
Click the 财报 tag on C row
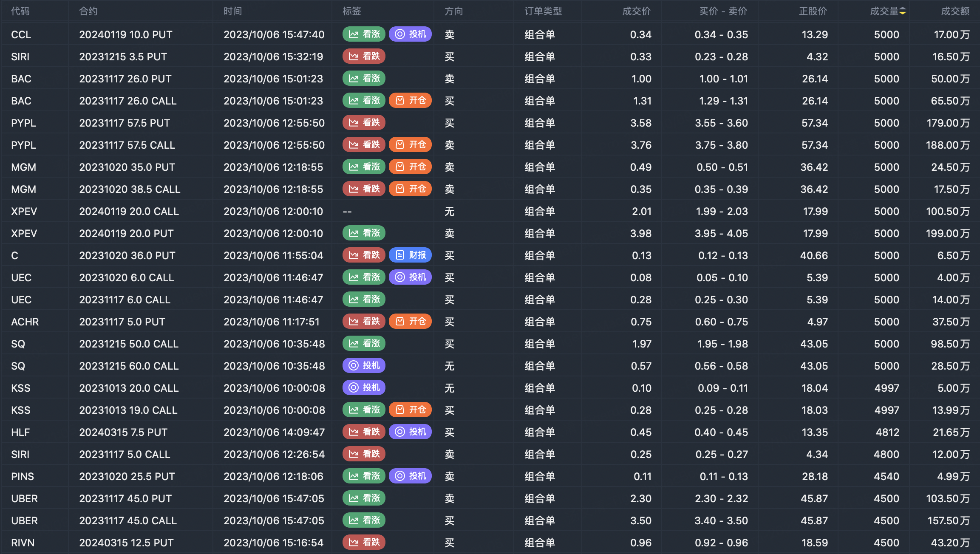click(410, 255)
